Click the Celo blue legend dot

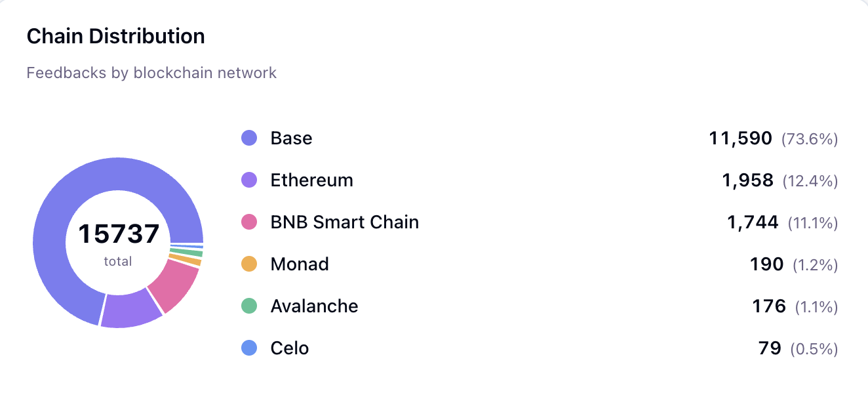pyautogui.click(x=249, y=348)
